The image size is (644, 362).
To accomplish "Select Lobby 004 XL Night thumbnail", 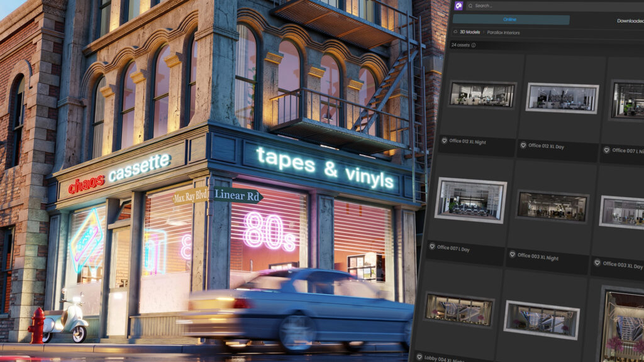I will 458,310.
